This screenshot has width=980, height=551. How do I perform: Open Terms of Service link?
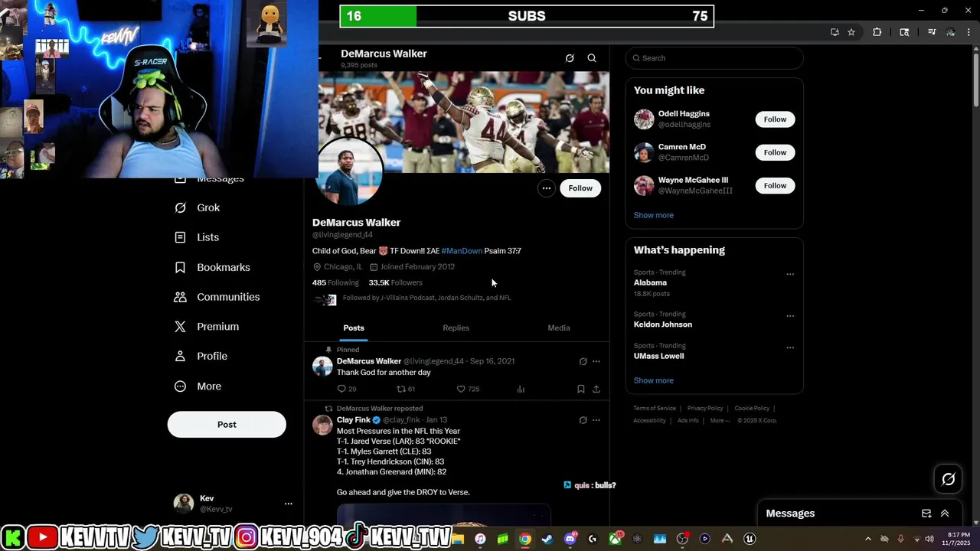point(655,409)
